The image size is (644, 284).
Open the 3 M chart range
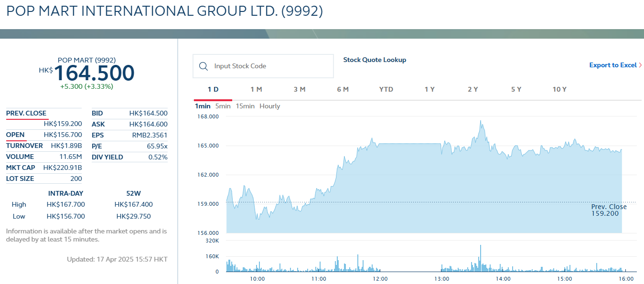tap(300, 89)
